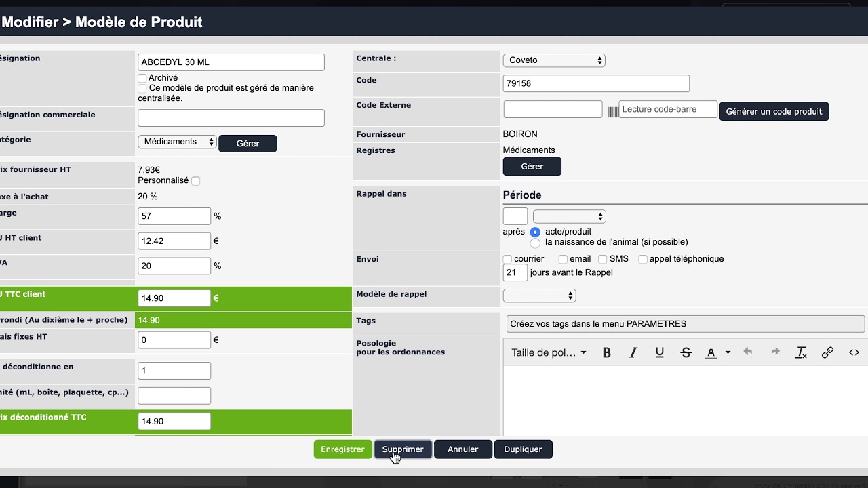
Task: Open the text color picker arrow
Action: click(x=728, y=352)
